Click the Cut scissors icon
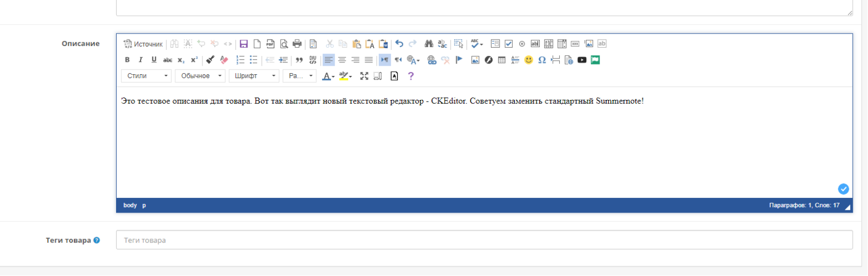The image size is (868, 276). [x=329, y=44]
